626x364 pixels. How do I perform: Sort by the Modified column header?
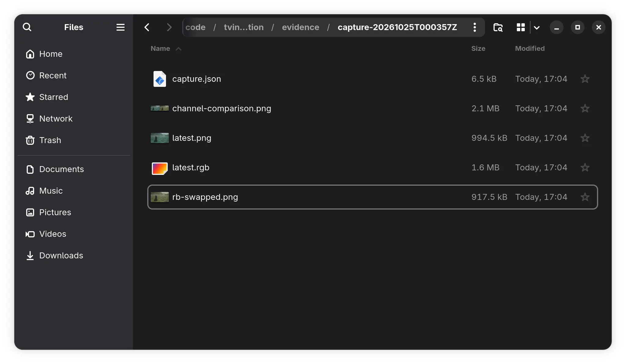[530, 49]
